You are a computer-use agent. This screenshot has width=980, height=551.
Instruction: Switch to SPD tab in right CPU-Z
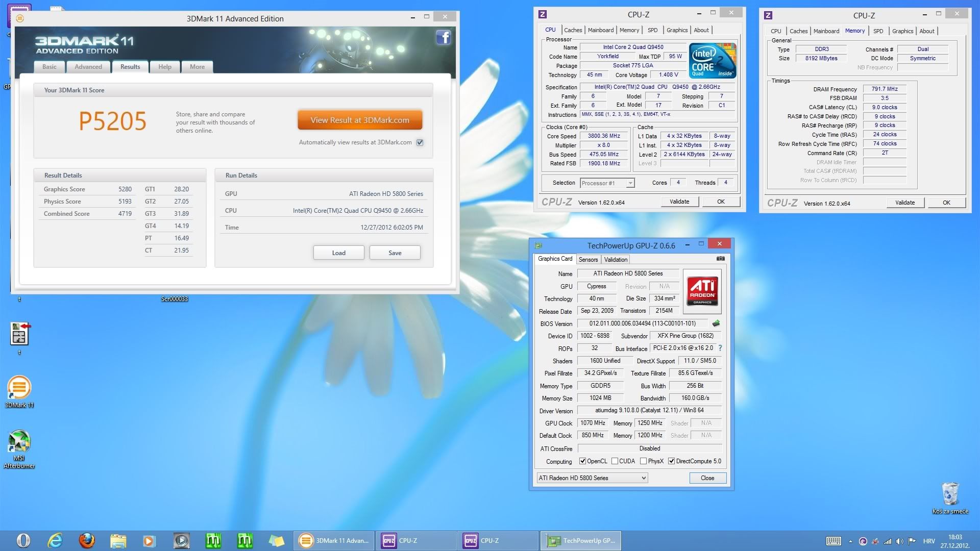[878, 31]
